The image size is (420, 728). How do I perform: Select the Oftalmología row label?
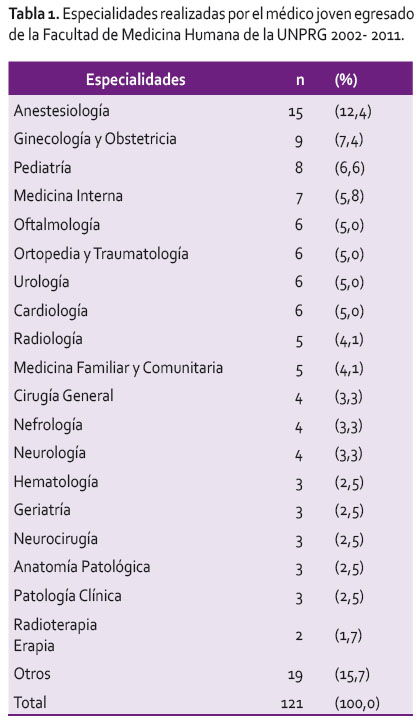pos(57,225)
